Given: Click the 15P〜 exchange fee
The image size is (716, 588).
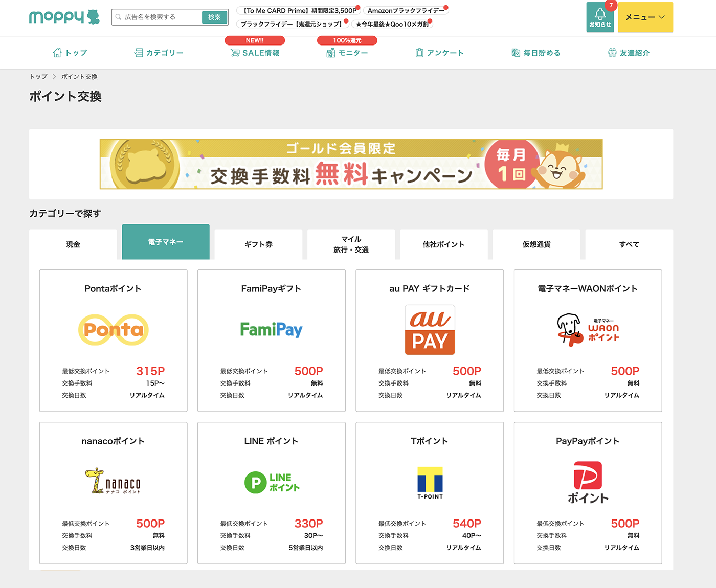Looking at the screenshot, I should point(155,383).
